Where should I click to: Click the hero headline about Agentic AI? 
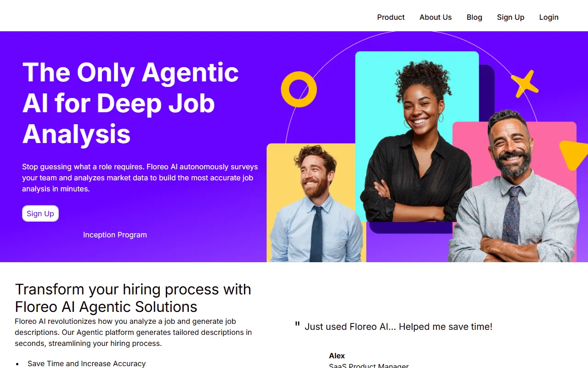(x=130, y=103)
